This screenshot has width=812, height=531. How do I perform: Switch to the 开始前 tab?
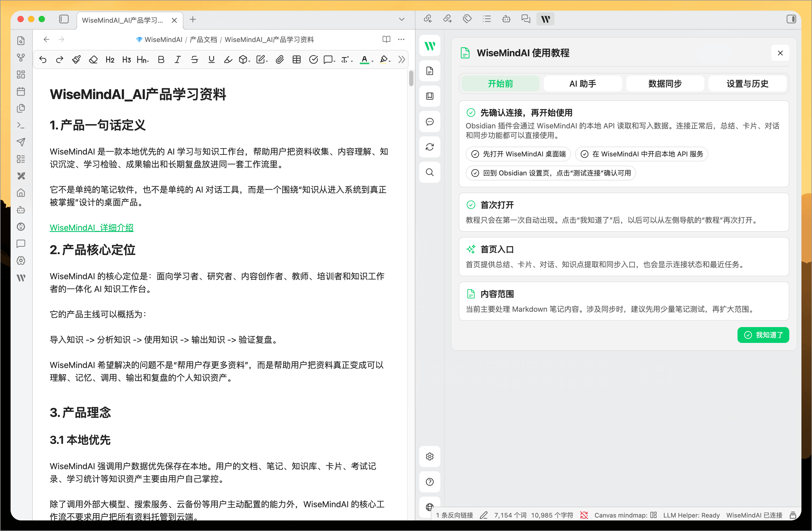coord(500,83)
